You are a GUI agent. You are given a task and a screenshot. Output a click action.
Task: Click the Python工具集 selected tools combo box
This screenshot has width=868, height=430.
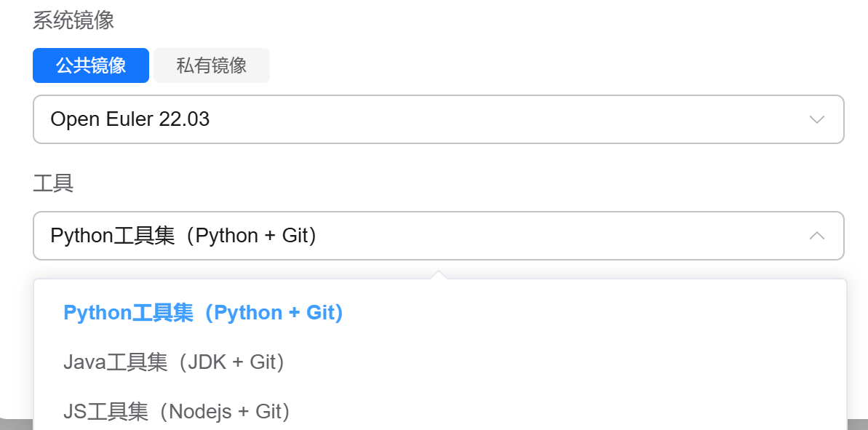coord(438,236)
